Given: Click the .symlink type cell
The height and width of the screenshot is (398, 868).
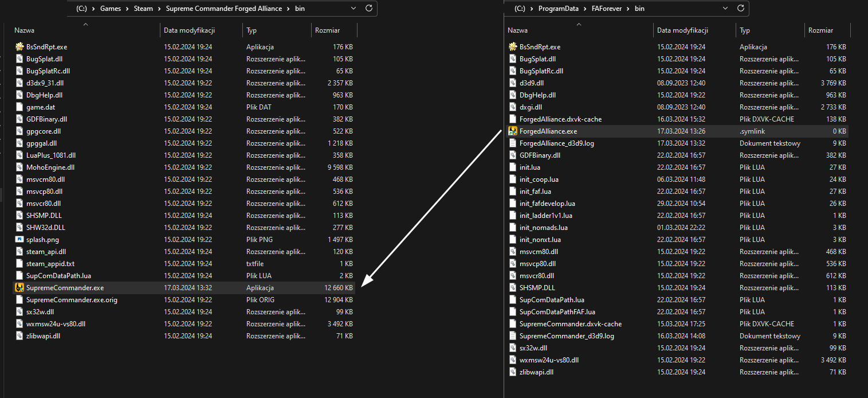Looking at the screenshot, I should pos(753,131).
